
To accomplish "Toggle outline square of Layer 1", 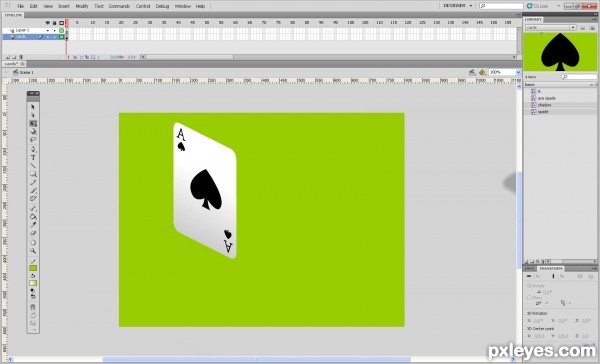I will [x=61, y=30].
